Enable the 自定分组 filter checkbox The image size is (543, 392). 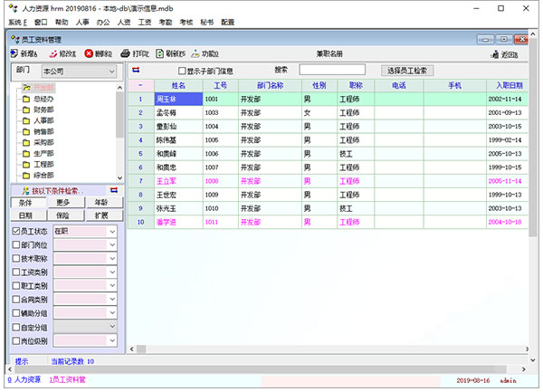click(16, 327)
